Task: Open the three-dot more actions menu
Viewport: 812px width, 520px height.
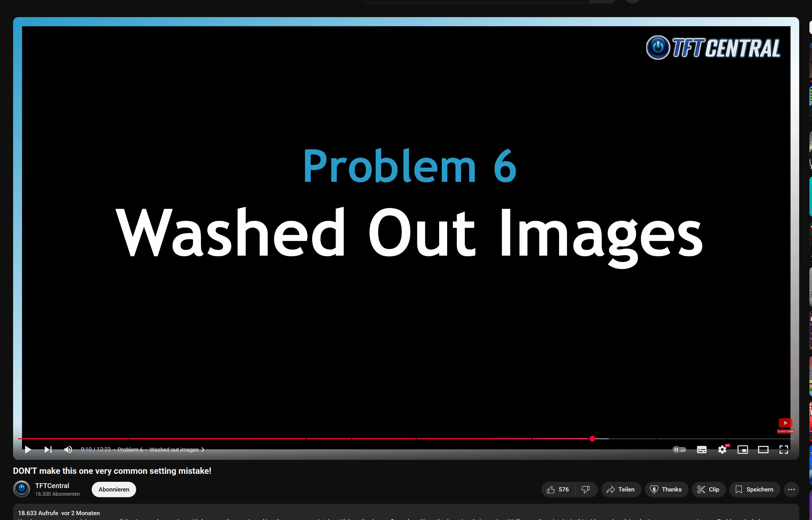Action: 791,489
